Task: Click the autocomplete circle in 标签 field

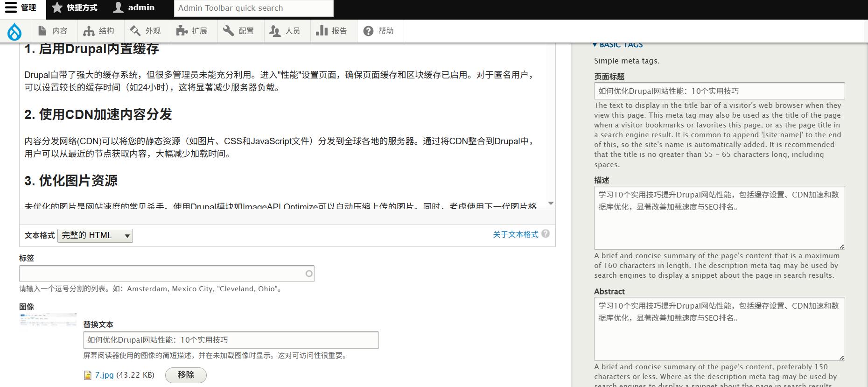Action: [x=309, y=274]
